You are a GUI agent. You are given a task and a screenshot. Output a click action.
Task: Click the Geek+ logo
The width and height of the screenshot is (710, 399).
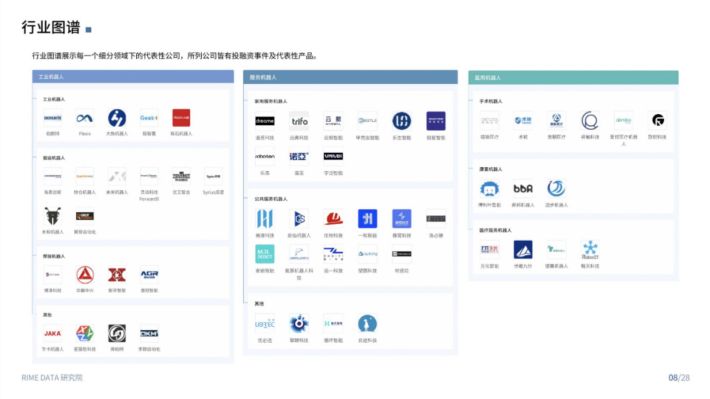click(149, 118)
